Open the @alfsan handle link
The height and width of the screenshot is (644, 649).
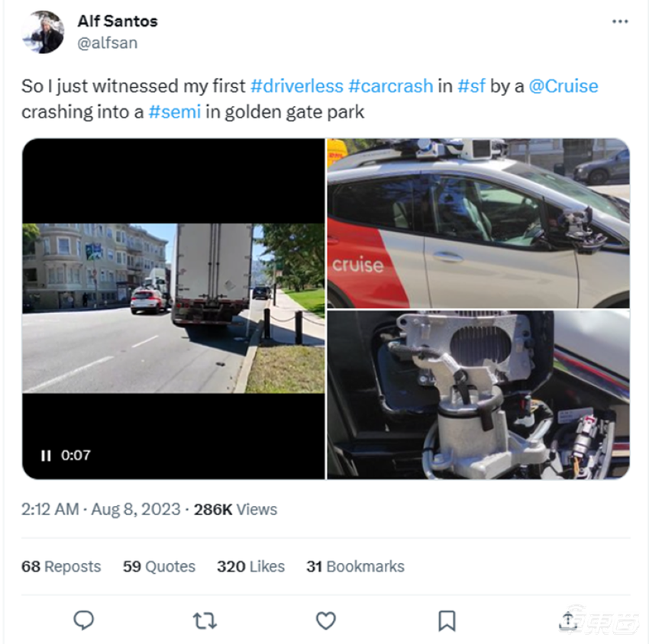[108, 43]
